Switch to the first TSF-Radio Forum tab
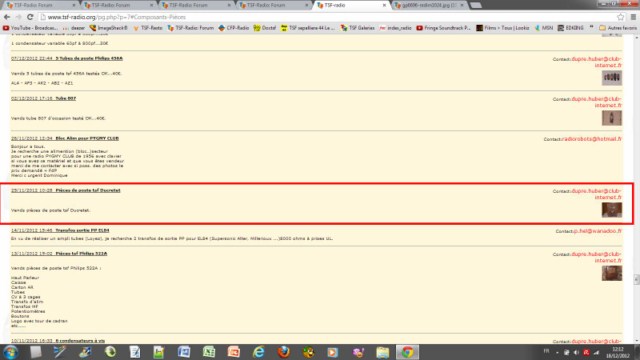This screenshot has width=640, height=360. pos(40,5)
